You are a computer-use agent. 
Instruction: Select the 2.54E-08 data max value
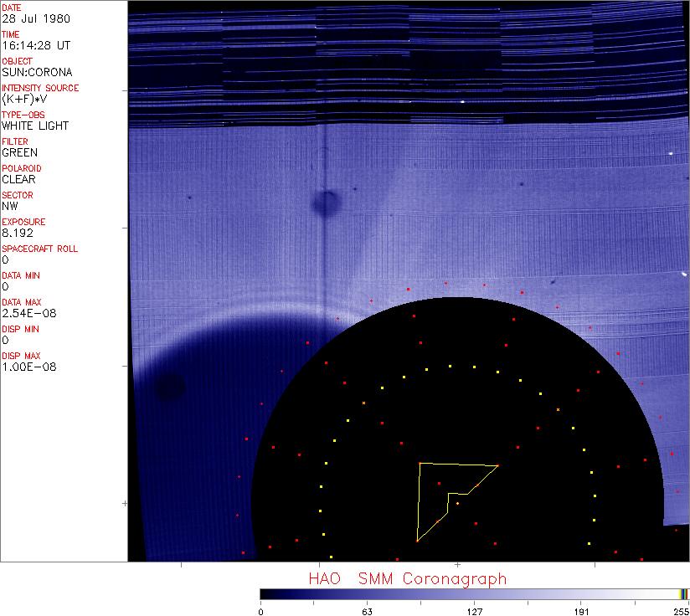24,313
